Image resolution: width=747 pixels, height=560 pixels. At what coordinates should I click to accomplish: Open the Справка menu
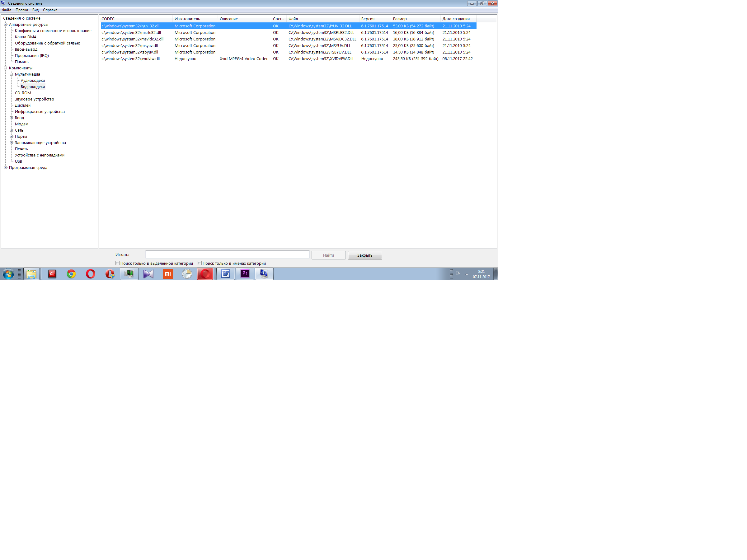pyautogui.click(x=50, y=10)
